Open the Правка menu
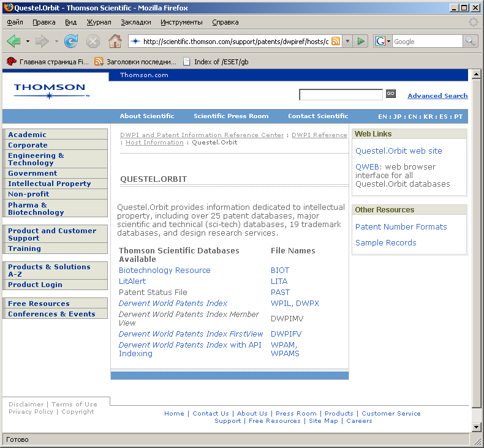The height and width of the screenshot is (448, 484). [x=44, y=22]
